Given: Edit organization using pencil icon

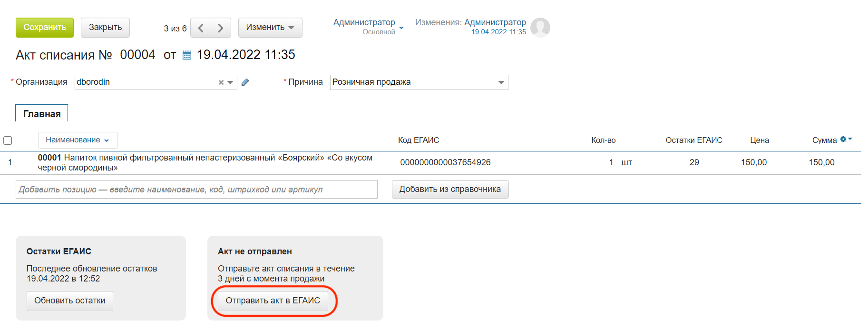Looking at the screenshot, I should pyautogui.click(x=245, y=82).
